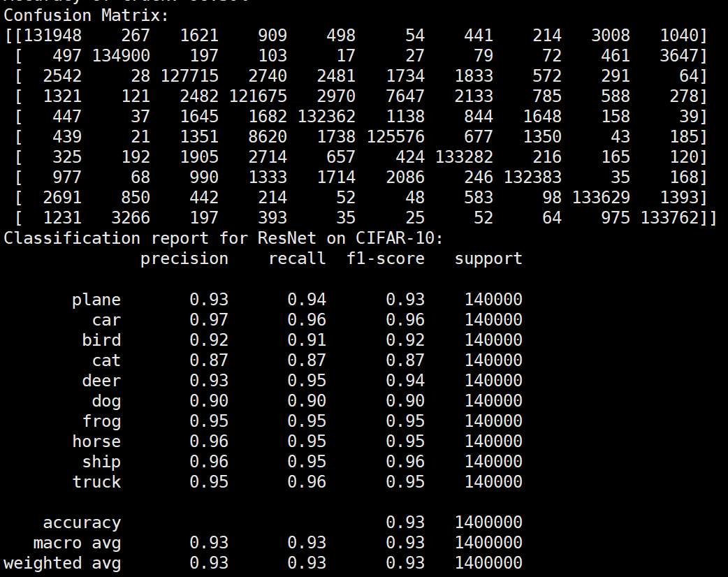Viewport: 728px width, 577px height.
Task: Select the matrix value 8620
Action: tap(268, 137)
